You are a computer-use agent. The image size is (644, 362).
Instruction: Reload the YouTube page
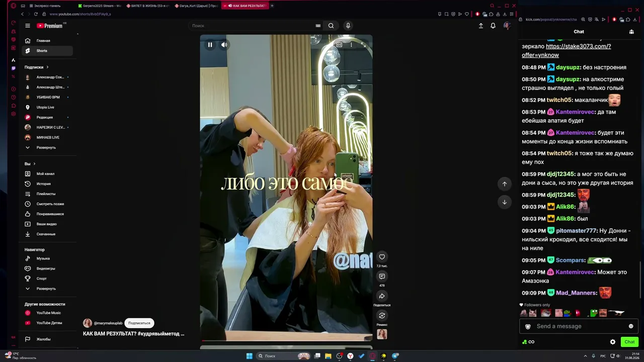coord(35,14)
